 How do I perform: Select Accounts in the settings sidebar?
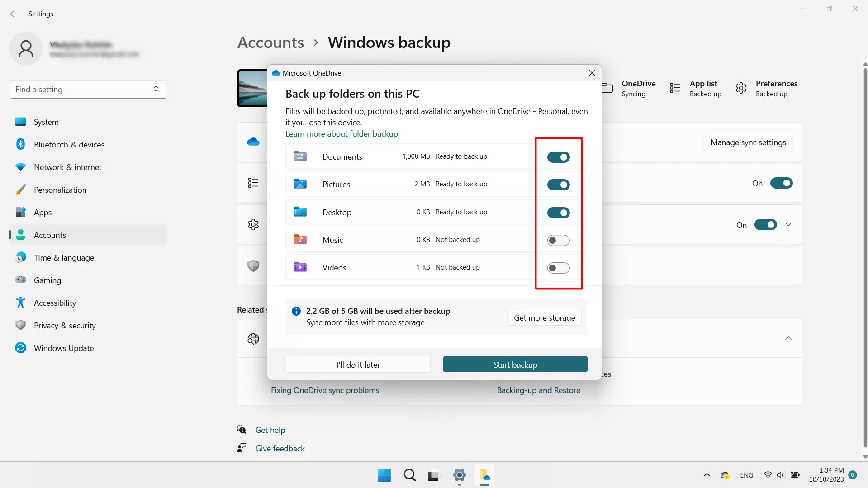tap(88, 235)
